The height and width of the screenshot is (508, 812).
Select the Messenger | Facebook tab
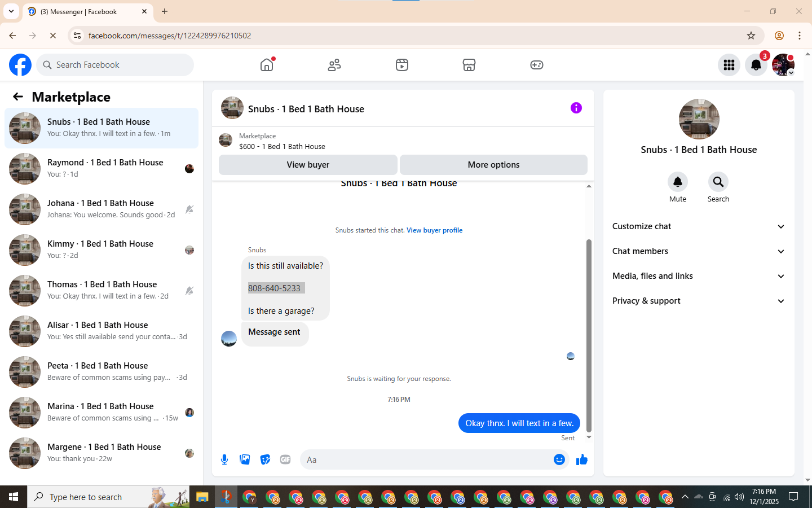87,12
